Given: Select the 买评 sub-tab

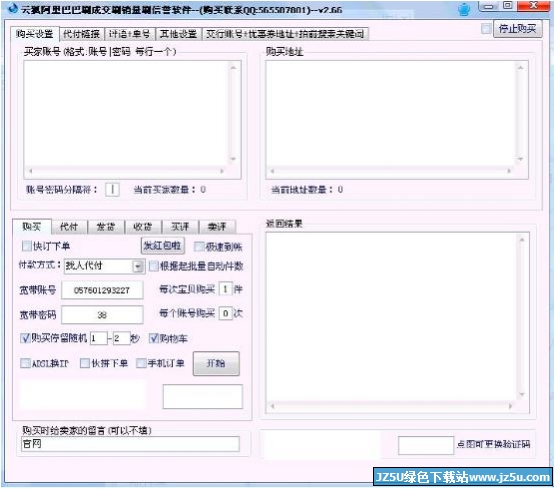Looking at the screenshot, I should [180, 227].
